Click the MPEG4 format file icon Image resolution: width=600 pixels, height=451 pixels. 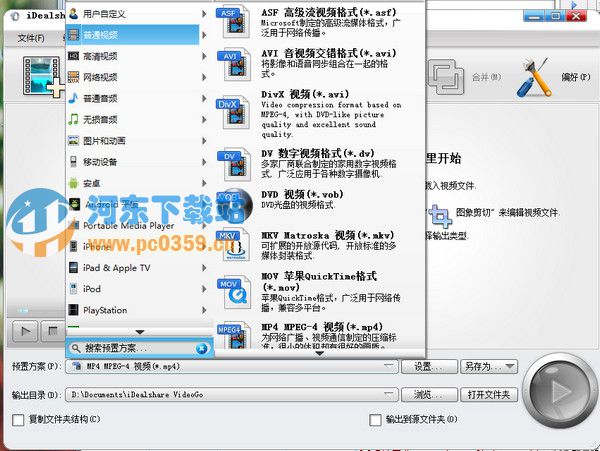pos(235,335)
